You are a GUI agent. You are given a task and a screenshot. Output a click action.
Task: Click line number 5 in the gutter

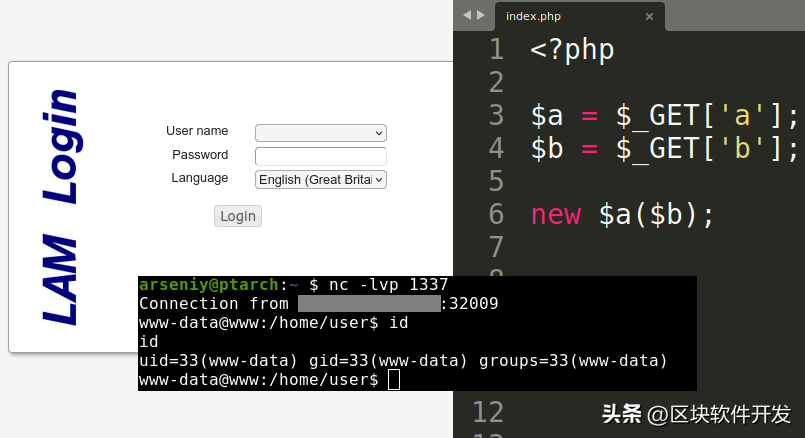click(x=496, y=181)
